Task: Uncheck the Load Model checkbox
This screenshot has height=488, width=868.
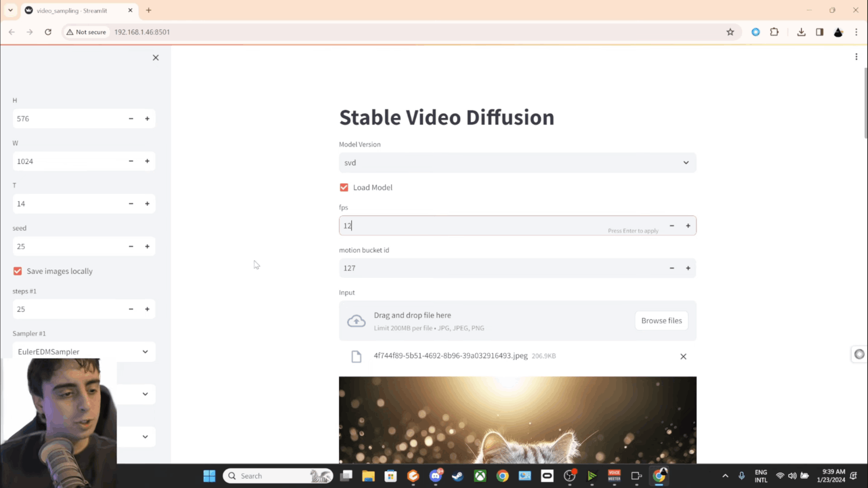Action: (344, 187)
